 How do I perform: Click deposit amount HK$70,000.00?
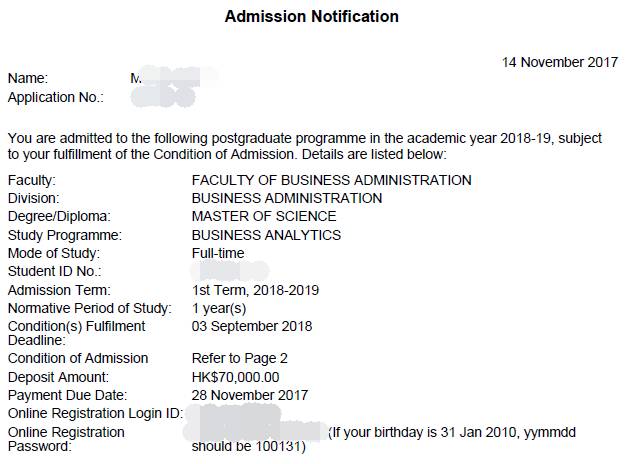(235, 377)
